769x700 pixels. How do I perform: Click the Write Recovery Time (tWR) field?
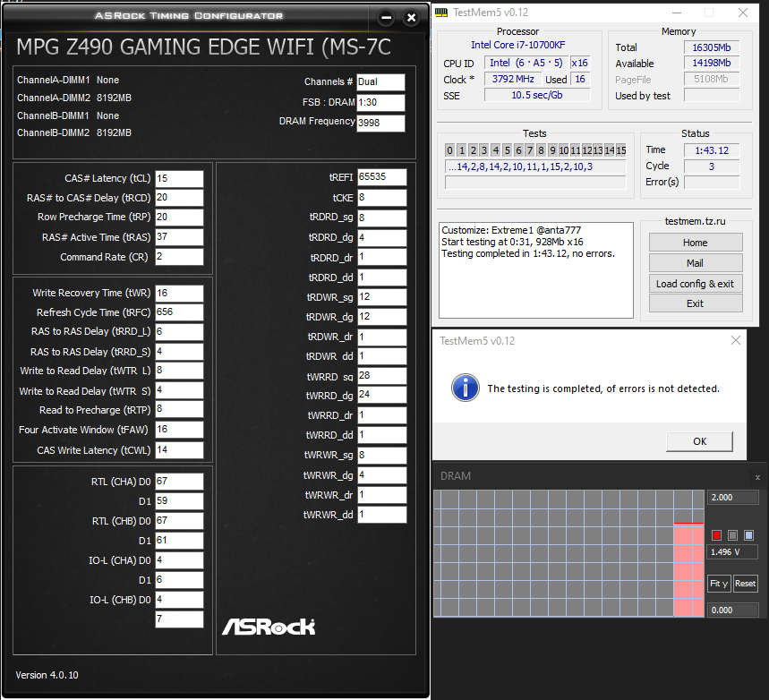pos(180,294)
